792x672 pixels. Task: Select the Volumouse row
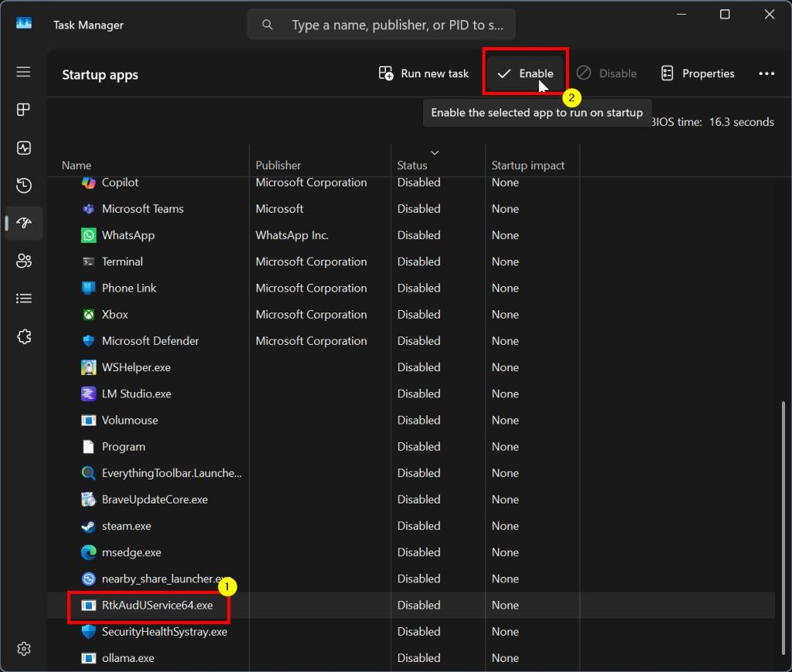point(411,420)
